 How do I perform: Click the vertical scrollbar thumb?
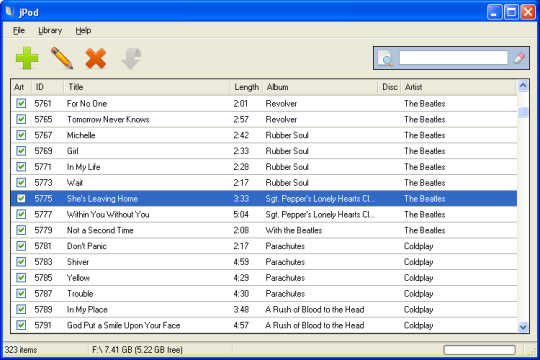(x=523, y=112)
